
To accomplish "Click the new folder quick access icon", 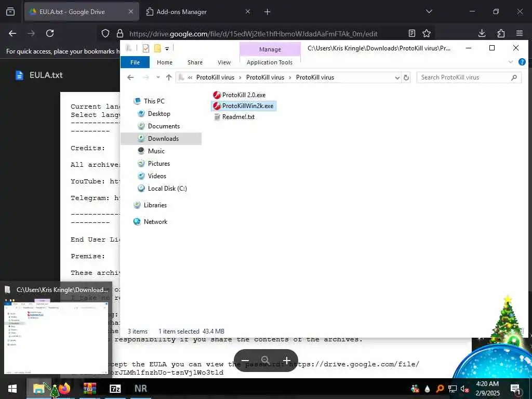I will pyautogui.click(x=157, y=48).
